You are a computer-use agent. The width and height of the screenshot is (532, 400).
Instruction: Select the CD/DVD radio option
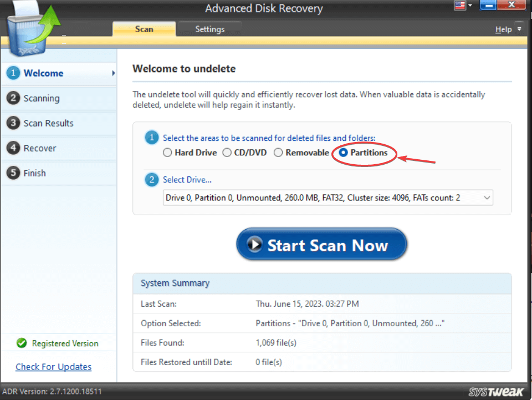pyautogui.click(x=227, y=153)
